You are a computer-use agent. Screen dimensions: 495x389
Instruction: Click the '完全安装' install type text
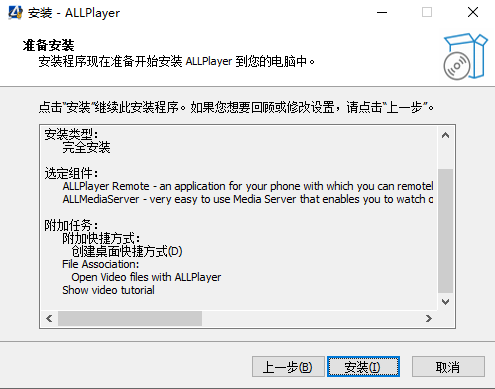[86, 147]
